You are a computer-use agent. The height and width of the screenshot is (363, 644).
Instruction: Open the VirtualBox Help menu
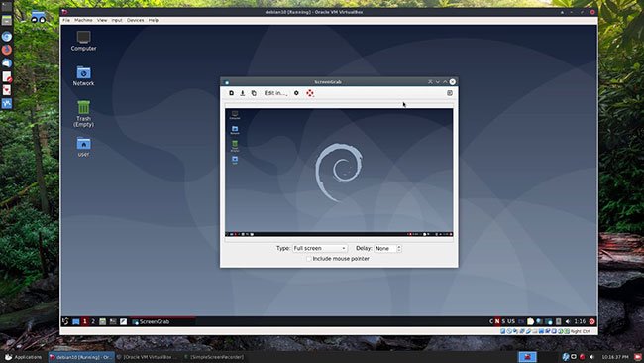pyautogui.click(x=154, y=20)
